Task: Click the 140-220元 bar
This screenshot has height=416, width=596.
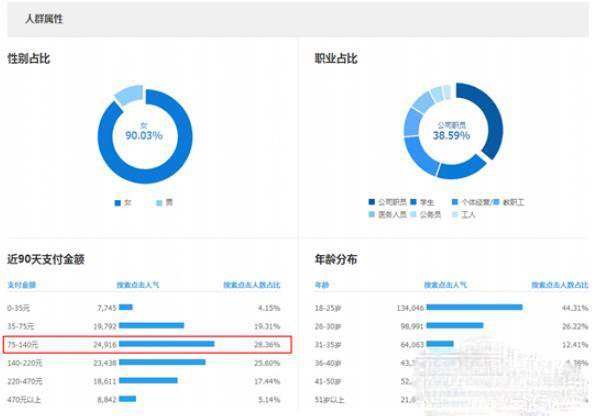Action: tap(162, 362)
